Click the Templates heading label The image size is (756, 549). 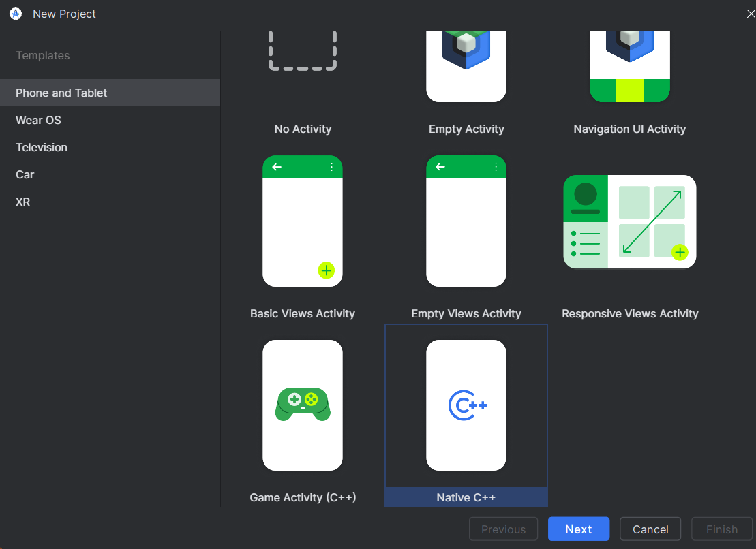click(x=43, y=55)
